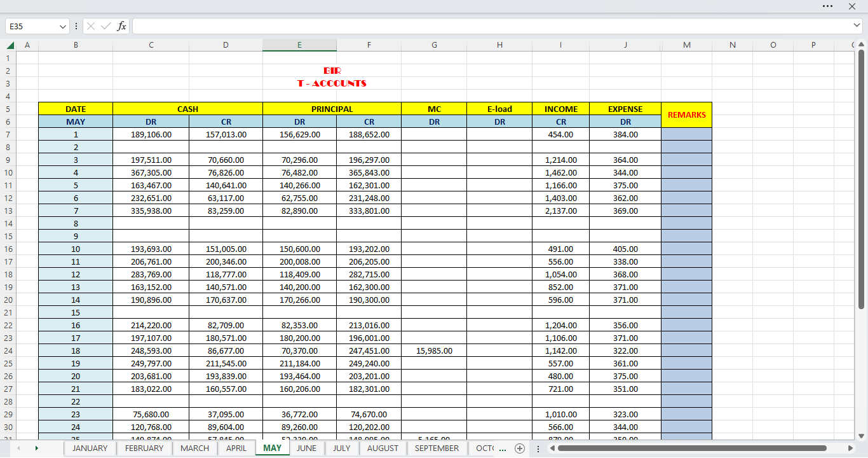
Task: Click cell with value 405.00
Action: click(x=625, y=249)
